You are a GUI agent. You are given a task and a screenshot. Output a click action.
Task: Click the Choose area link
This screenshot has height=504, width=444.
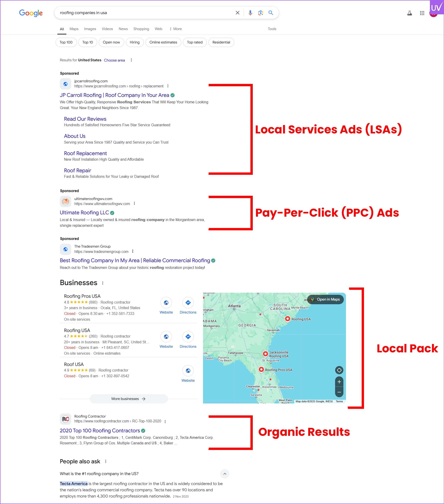(114, 60)
